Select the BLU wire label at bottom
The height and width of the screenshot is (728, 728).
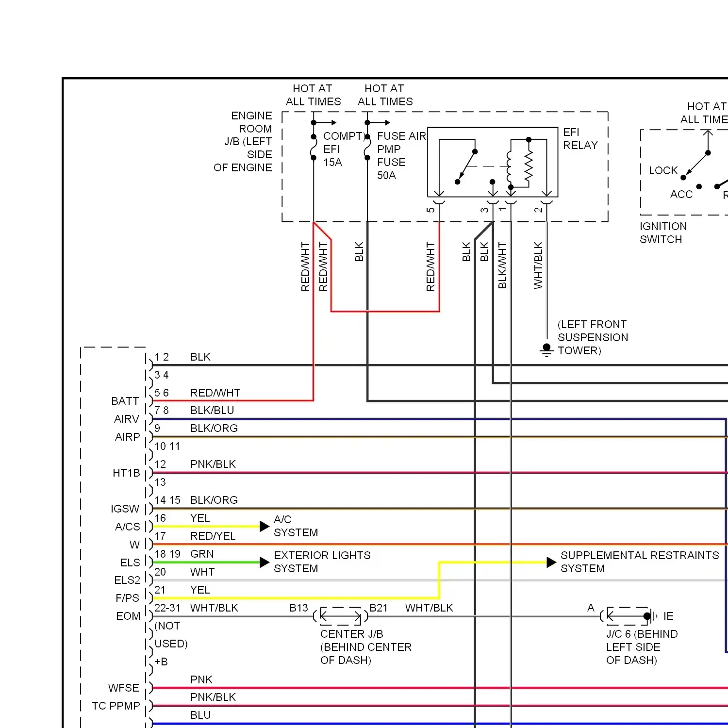click(200, 715)
